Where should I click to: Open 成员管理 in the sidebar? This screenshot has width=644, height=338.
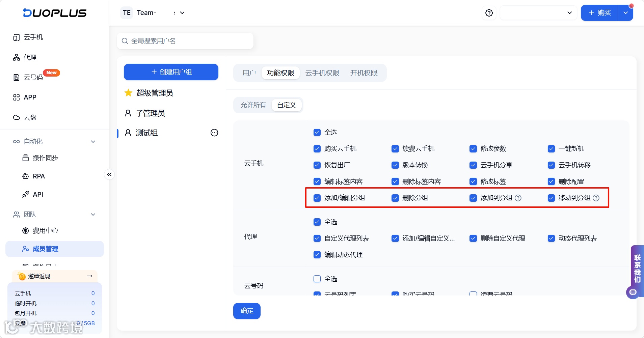tap(55, 249)
